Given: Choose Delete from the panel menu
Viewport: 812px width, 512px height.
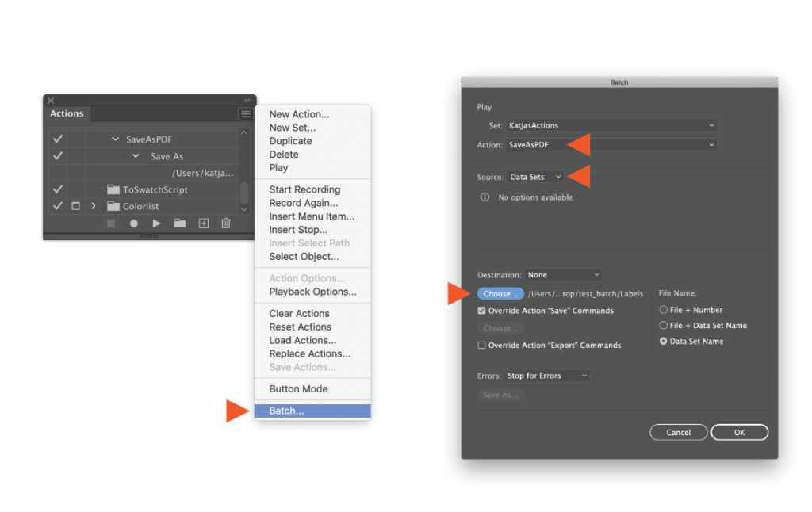Looking at the screenshot, I should tap(284, 155).
